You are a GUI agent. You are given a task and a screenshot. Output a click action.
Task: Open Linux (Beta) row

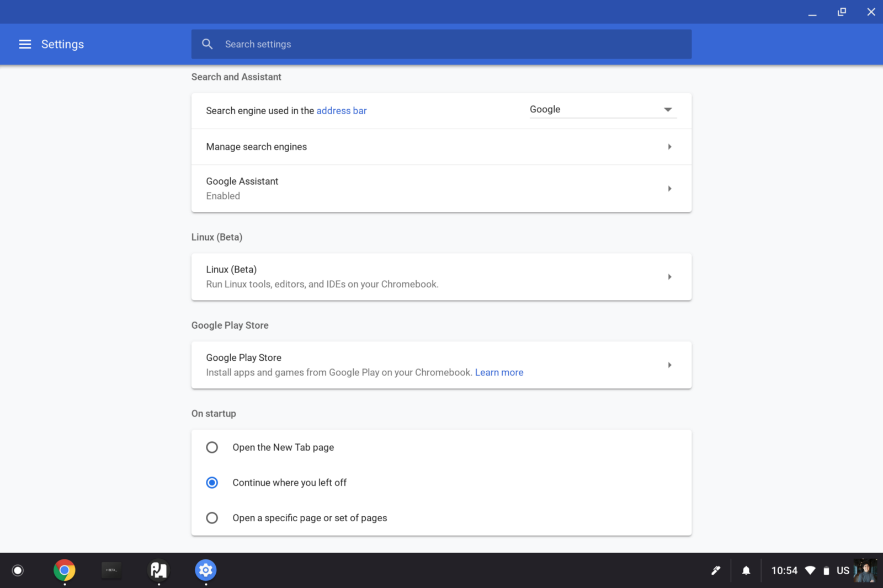(x=441, y=277)
